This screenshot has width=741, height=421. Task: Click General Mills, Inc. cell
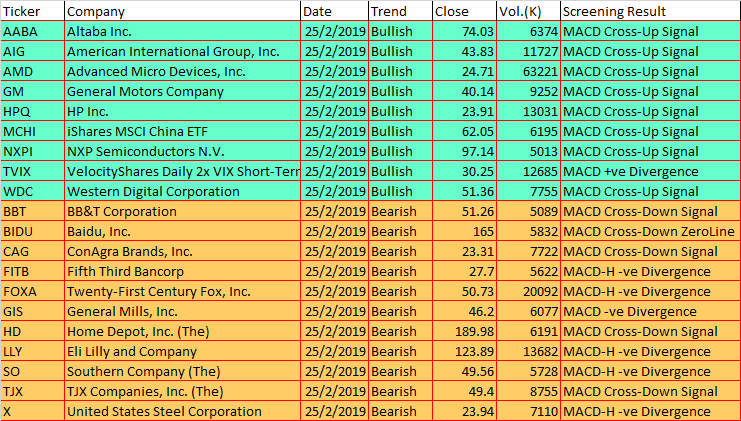point(182,311)
